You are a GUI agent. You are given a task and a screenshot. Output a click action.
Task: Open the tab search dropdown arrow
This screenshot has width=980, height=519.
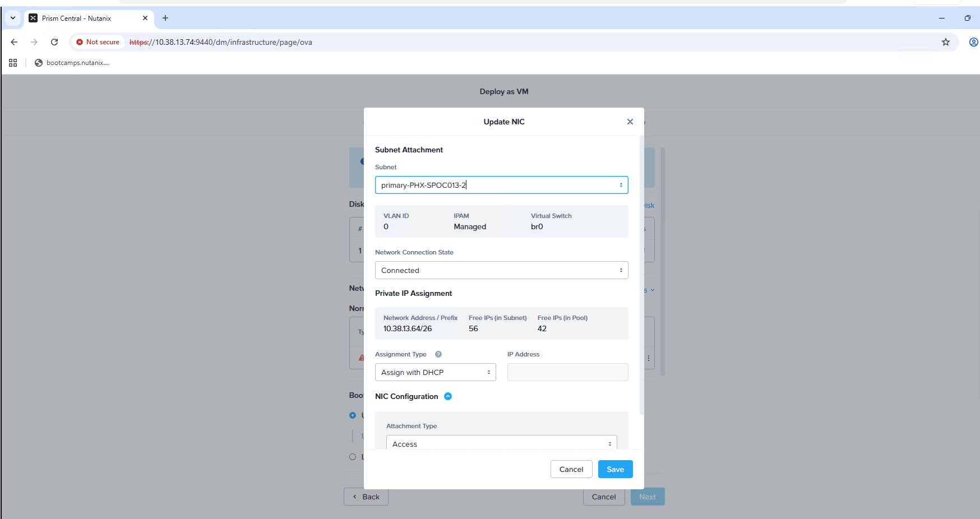coord(13,18)
